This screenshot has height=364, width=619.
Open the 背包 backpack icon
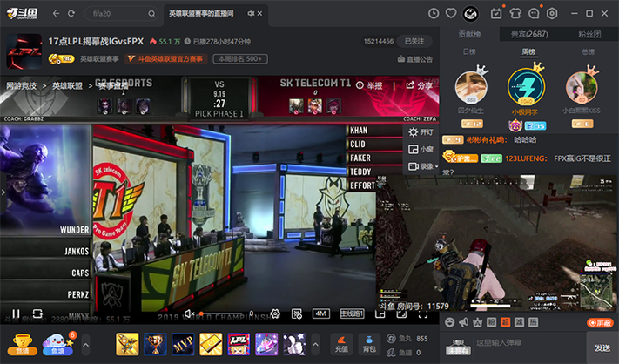click(369, 343)
